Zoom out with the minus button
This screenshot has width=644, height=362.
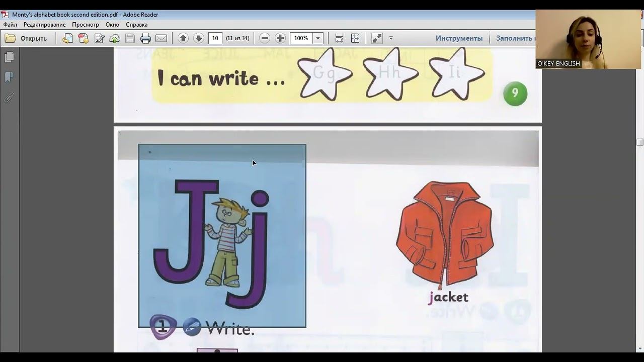265,38
